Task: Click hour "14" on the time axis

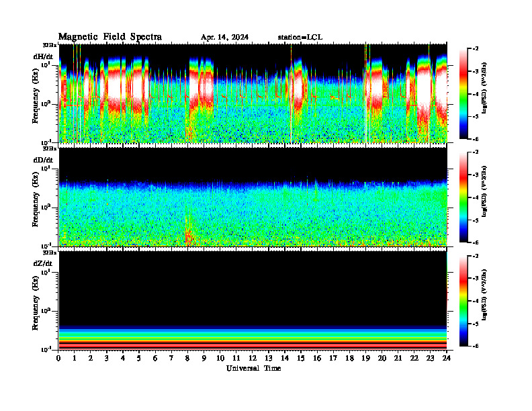Action: pyautogui.click(x=285, y=358)
